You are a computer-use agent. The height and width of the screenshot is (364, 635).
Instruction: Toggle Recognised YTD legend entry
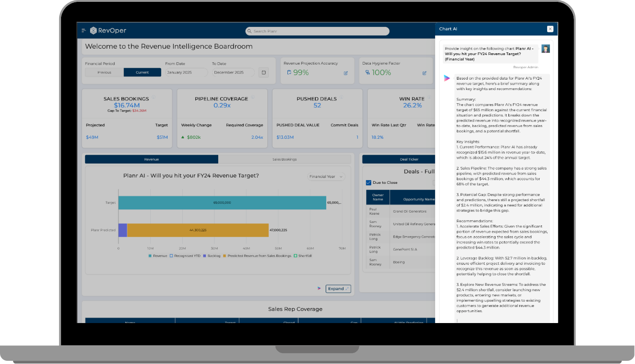pos(185,256)
